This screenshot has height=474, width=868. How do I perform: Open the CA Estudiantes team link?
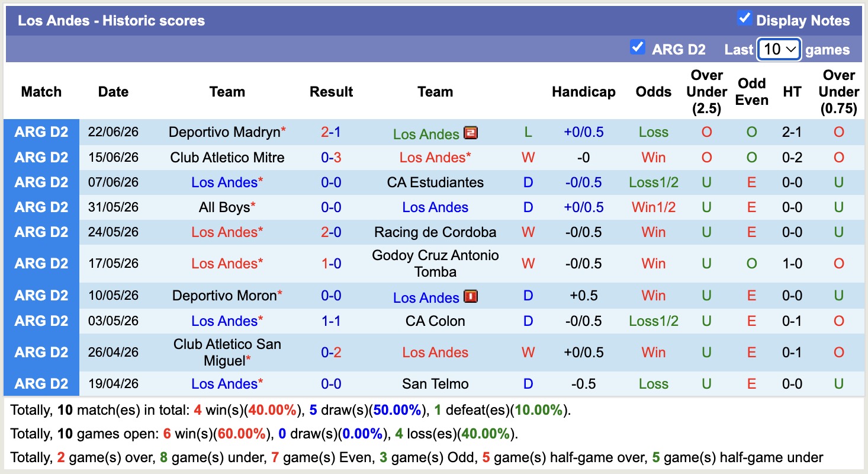pos(435,182)
